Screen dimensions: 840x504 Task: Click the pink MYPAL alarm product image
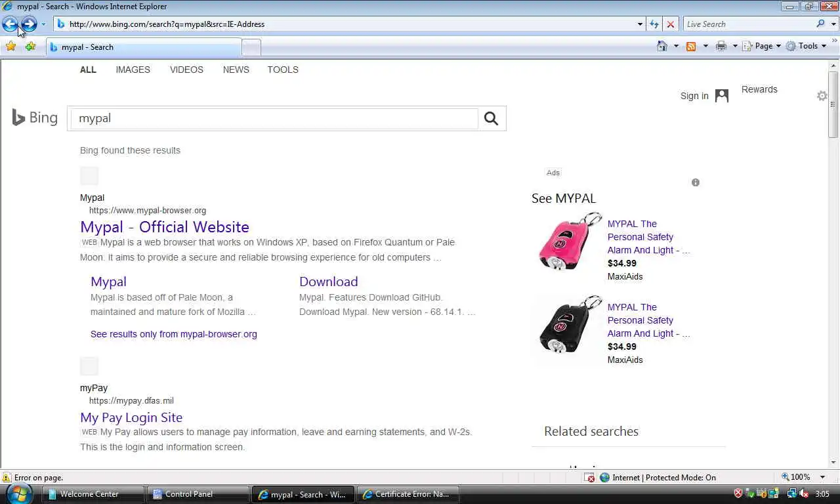pyautogui.click(x=570, y=241)
